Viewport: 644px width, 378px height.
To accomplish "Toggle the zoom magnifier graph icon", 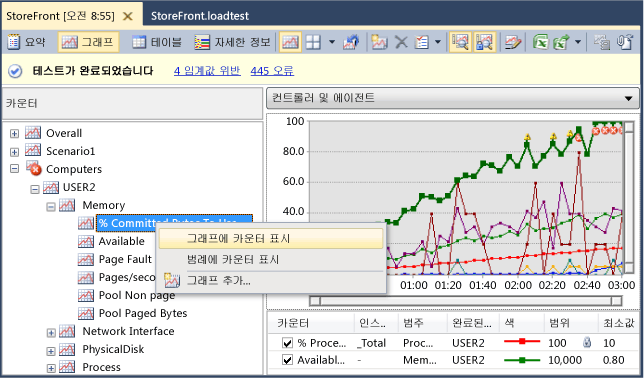I will (x=460, y=42).
